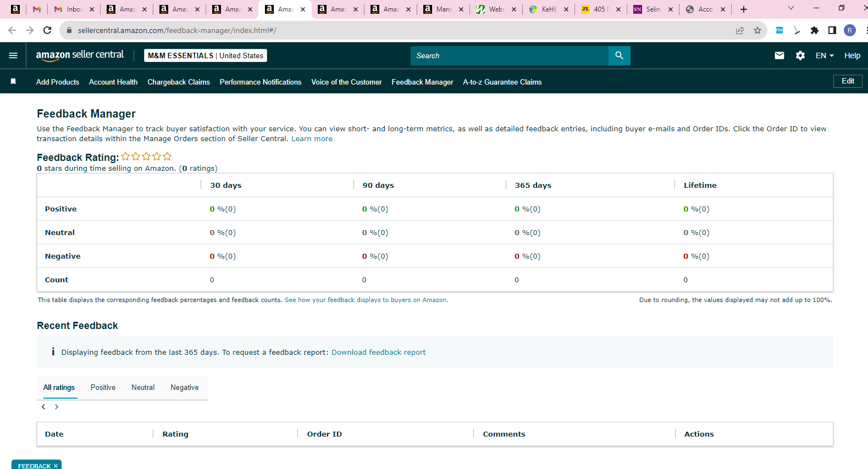Click the Comments column header
Image resolution: width=868 pixels, height=469 pixels.
(x=504, y=434)
